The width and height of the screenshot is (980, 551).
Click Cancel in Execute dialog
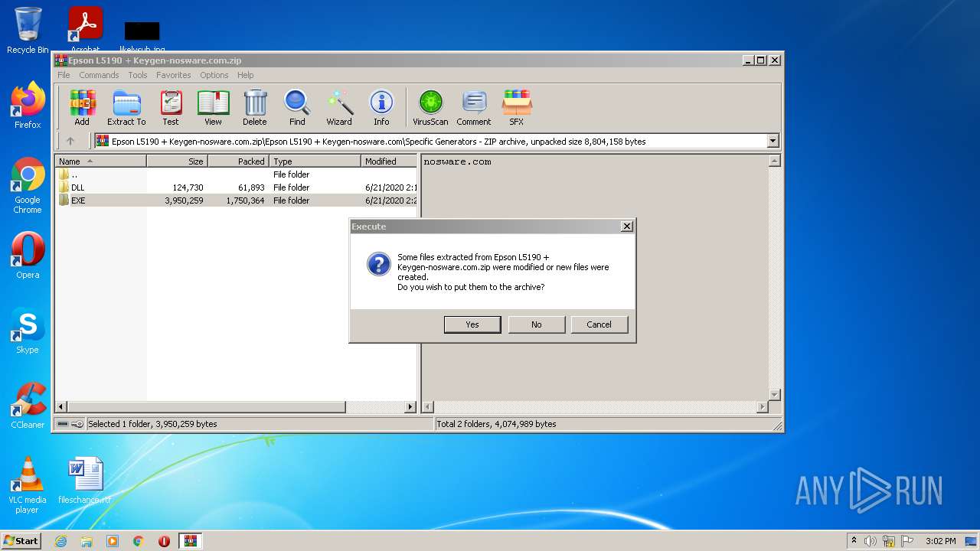click(599, 324)
